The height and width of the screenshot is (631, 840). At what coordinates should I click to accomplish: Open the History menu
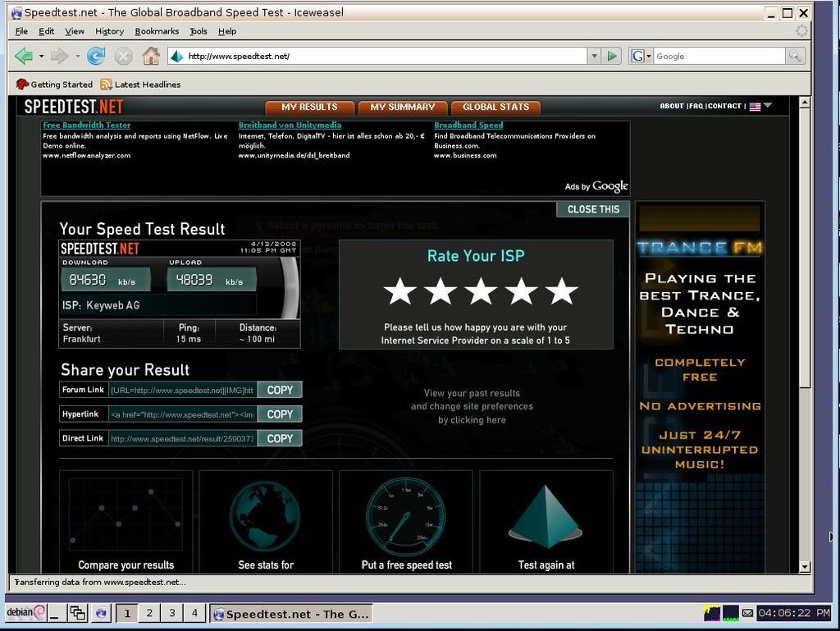click(x=109, y=31)
